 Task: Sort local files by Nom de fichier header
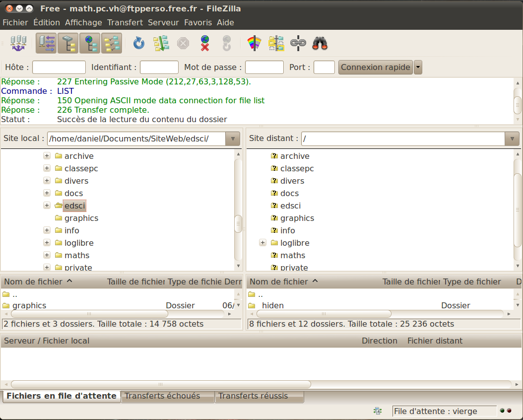click(x=33, y=282)
